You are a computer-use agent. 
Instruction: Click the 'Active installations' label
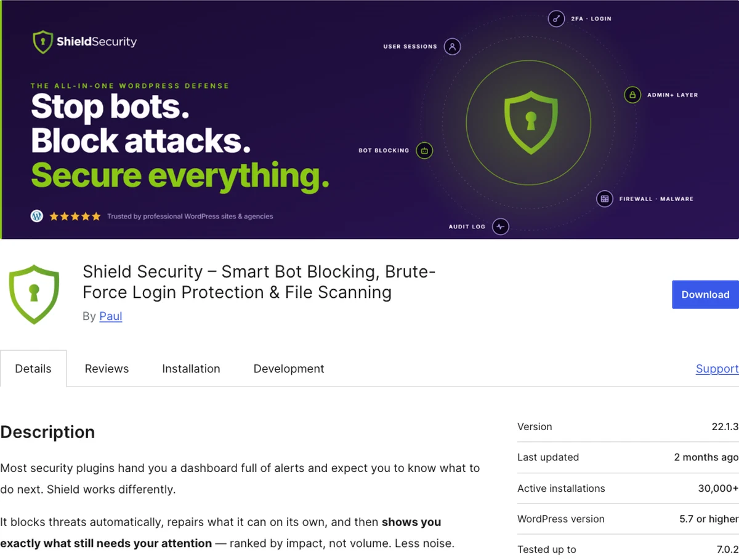(x=561, y=488)
